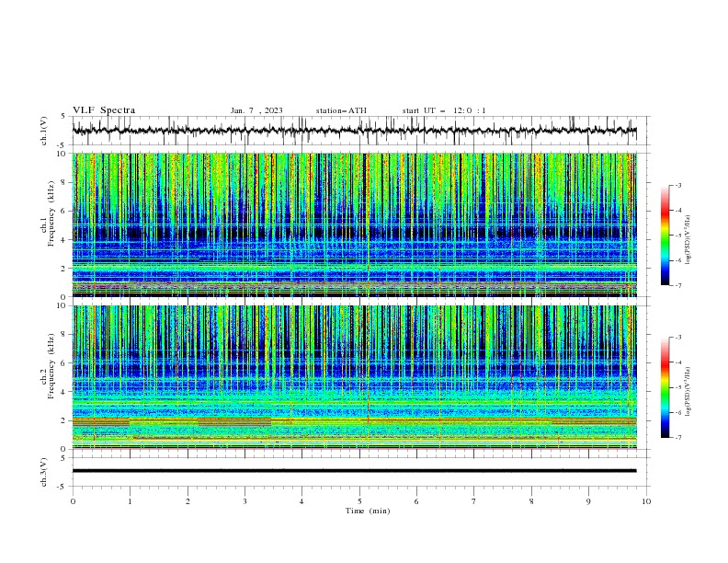Click the 'Time (min)' axis label
Viewport: 728px width, 563px height.
tap(368, 511)
